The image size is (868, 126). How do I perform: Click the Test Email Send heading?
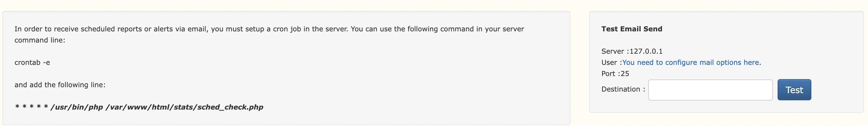pyautogui.click(x=631, y=29)
